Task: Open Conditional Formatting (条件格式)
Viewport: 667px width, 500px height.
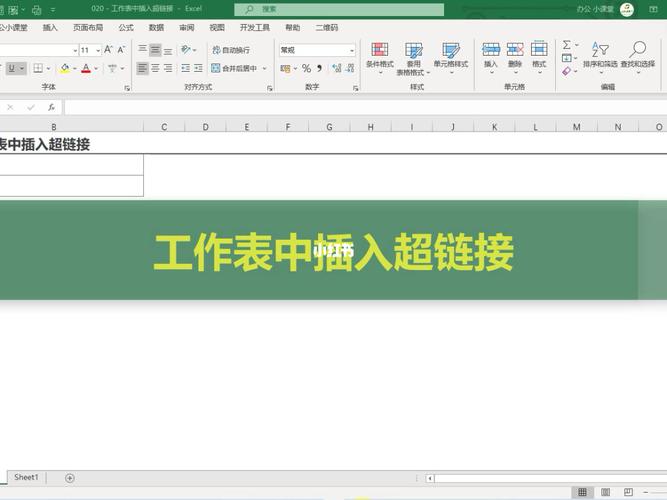Action: (379, 57)
